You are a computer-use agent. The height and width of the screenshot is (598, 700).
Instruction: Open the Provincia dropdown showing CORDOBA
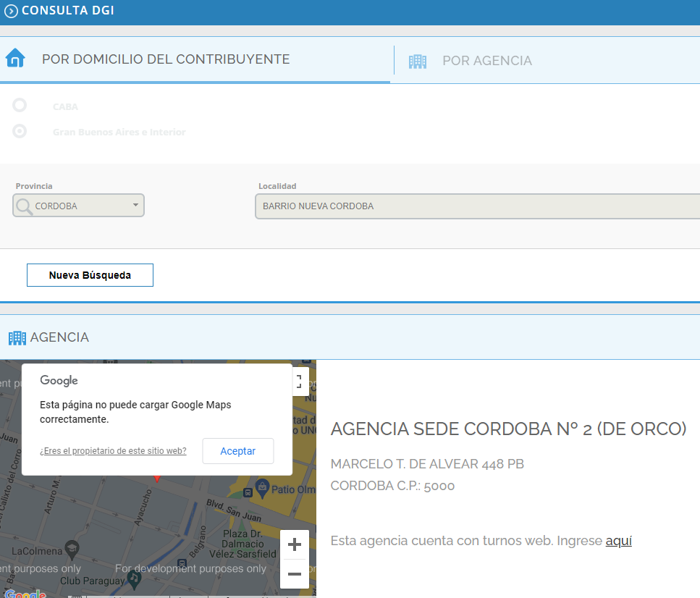pyautogui.click(x=79, y=206)
